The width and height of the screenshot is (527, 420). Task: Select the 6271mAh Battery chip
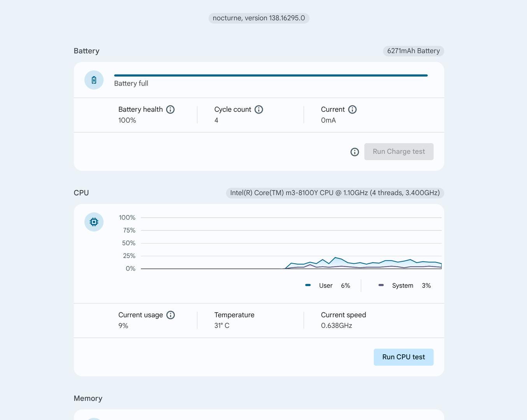tap(413, 51)
